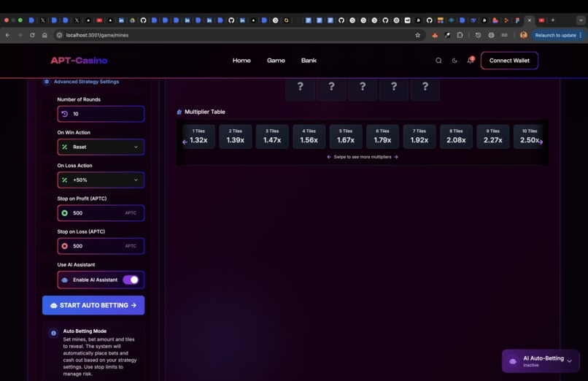Click the green circle icon in Stop on Profit
Viewport: 588px width, 381px height.
click(x=65, y=212)
